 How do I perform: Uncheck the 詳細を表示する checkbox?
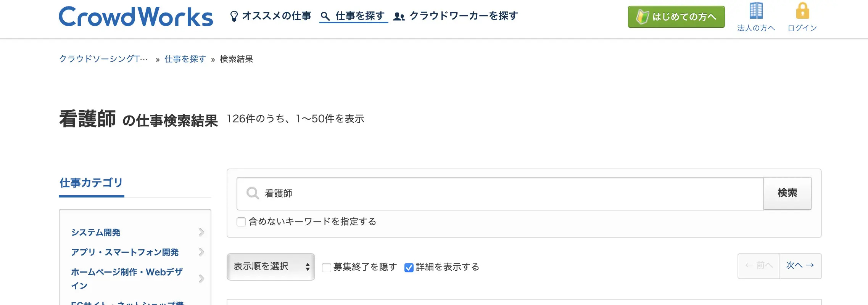409,267
